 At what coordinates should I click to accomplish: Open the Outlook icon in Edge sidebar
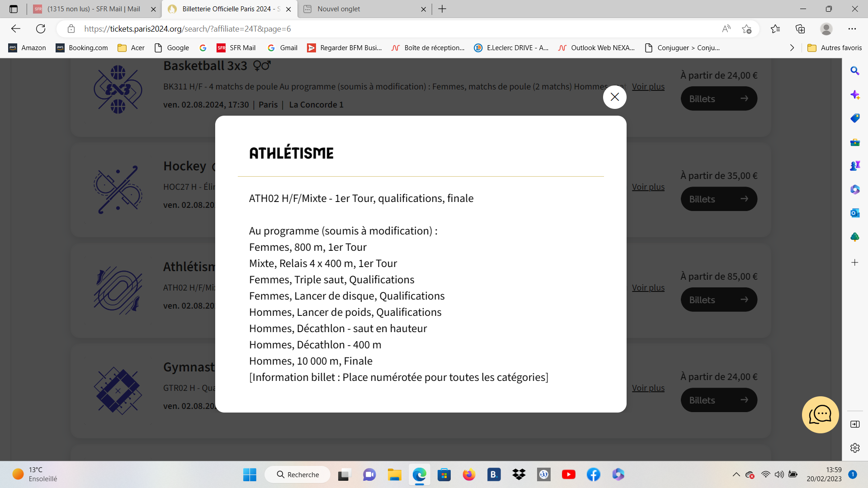(x=854, y=213)
